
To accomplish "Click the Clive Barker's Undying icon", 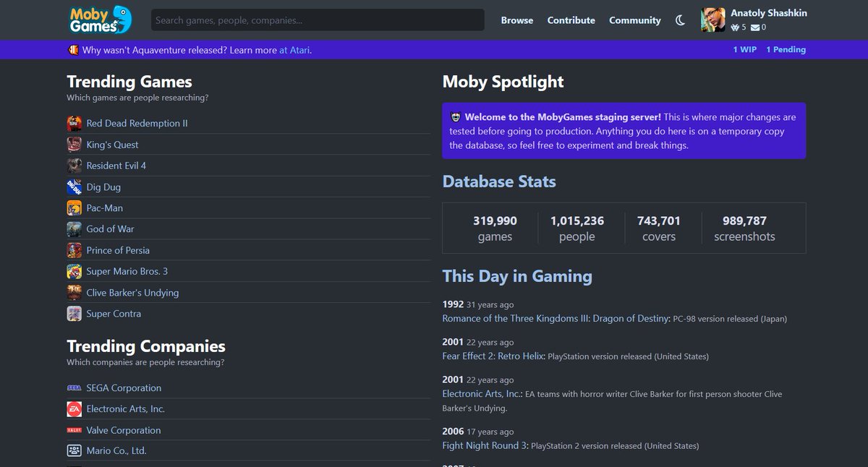I will pyautogui.click(x=75, y=293).
